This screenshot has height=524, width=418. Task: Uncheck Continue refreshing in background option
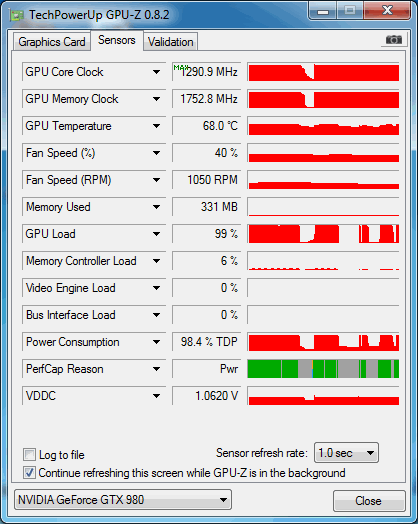(29, 473)
